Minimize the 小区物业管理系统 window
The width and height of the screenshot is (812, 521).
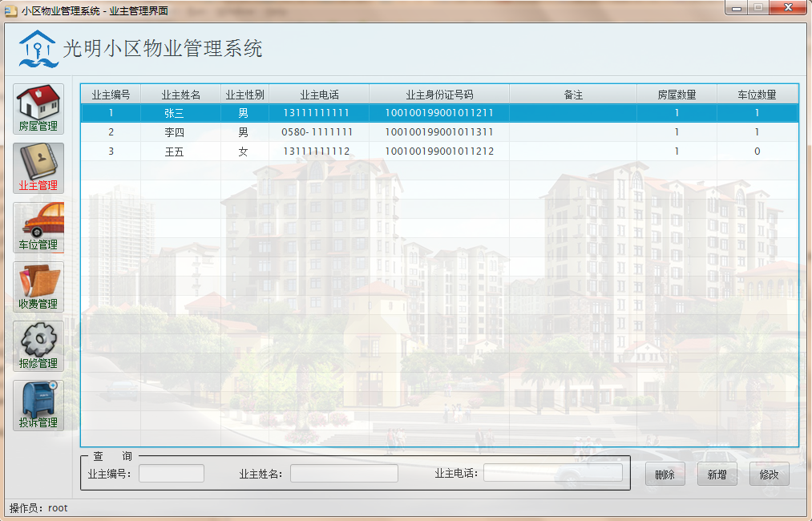pos(737,8)
